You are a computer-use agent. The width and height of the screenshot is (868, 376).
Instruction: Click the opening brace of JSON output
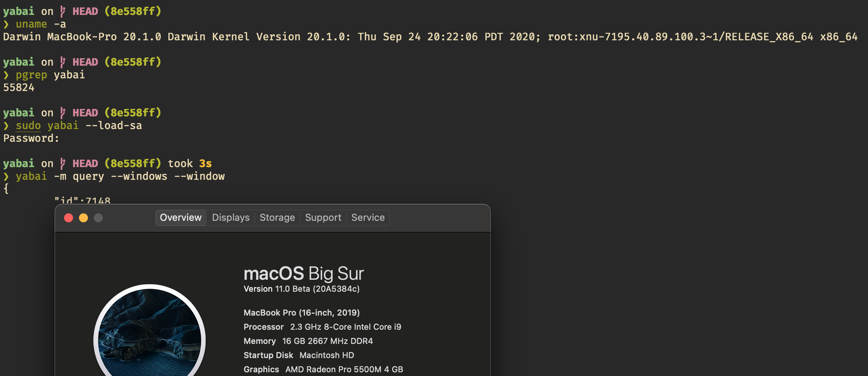pos(6,189)
